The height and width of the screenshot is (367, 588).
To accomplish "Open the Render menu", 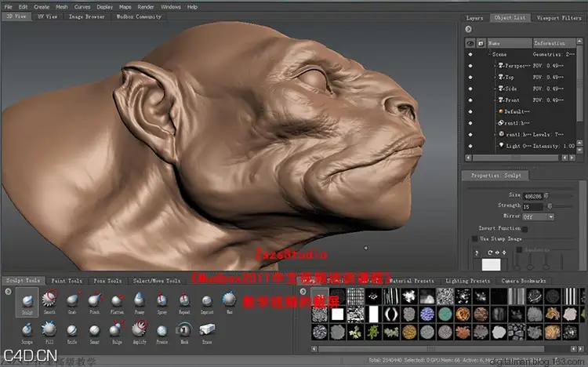I will pyautogui.click(x=146, y=7).
